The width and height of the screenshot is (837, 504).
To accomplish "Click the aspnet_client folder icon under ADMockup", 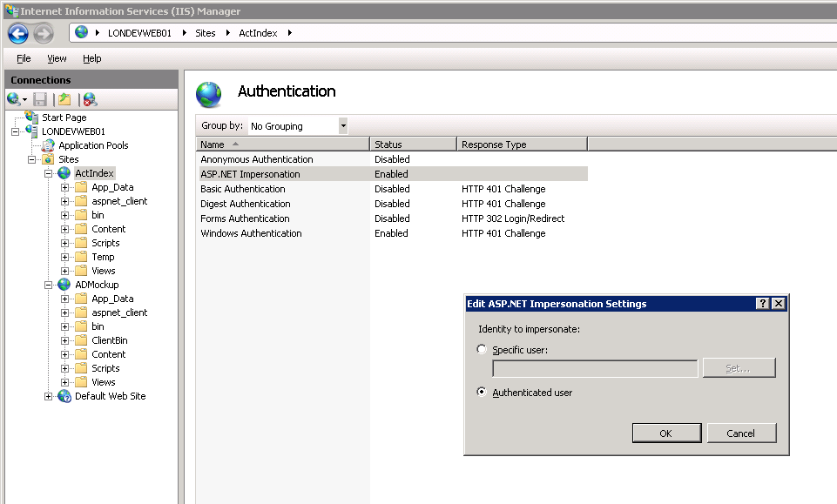I will (81, 312).
